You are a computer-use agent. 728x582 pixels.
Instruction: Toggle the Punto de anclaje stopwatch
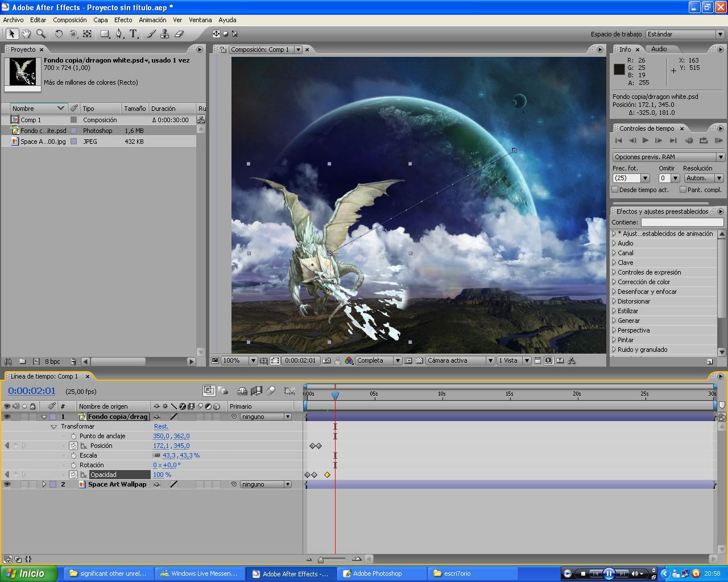coord(73,436)
